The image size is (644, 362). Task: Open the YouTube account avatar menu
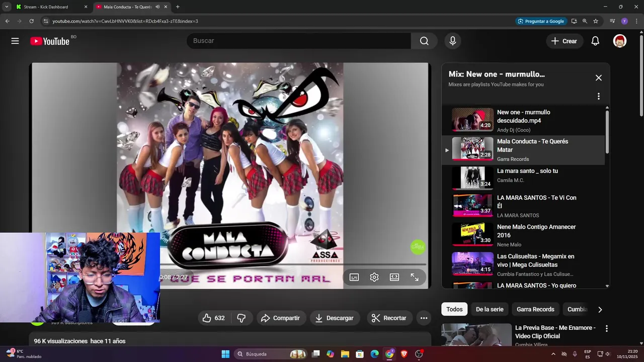620,41
